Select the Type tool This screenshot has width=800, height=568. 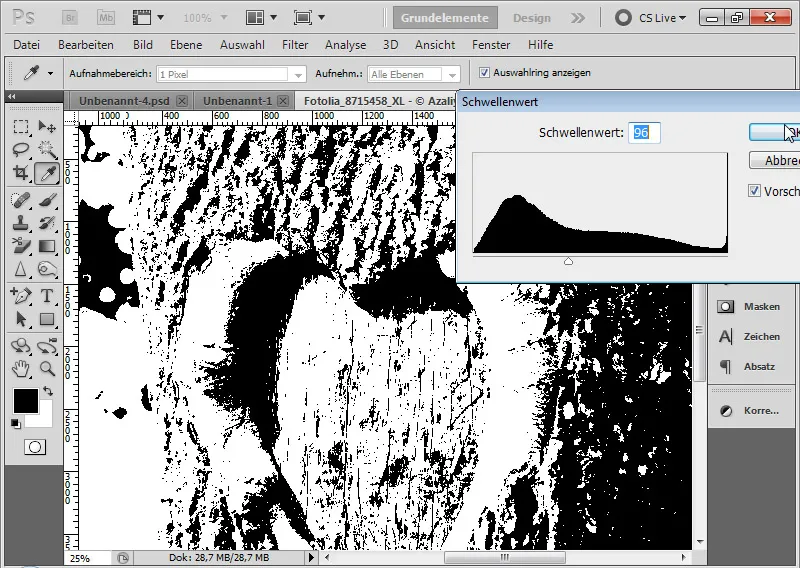click(47, 295)
